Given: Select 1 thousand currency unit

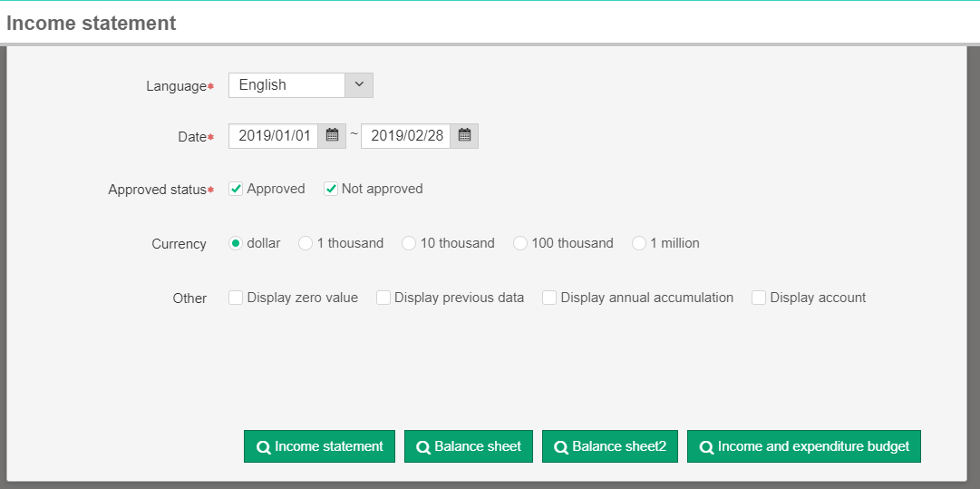Looking at the screenshot, I should [x=306, y=243].
